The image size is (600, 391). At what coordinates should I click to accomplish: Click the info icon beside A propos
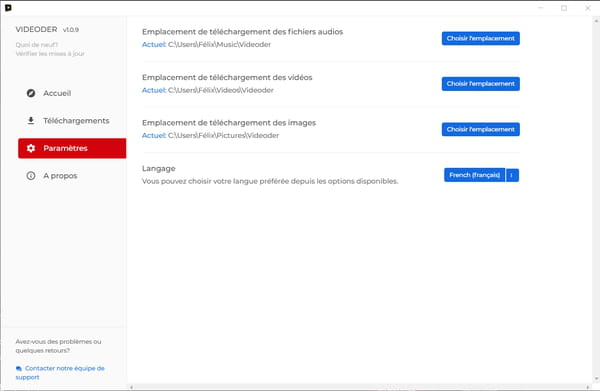pyautogui.click(x=31, y=176)
